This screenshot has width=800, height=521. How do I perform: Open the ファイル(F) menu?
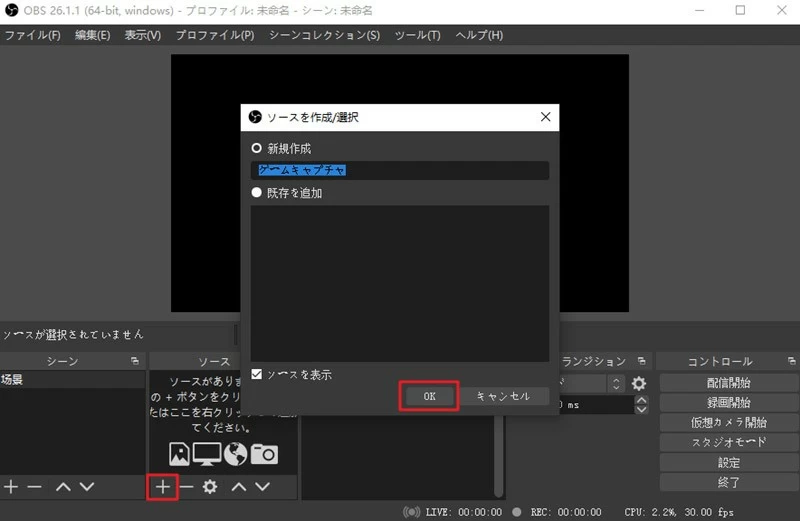(33, 35)
